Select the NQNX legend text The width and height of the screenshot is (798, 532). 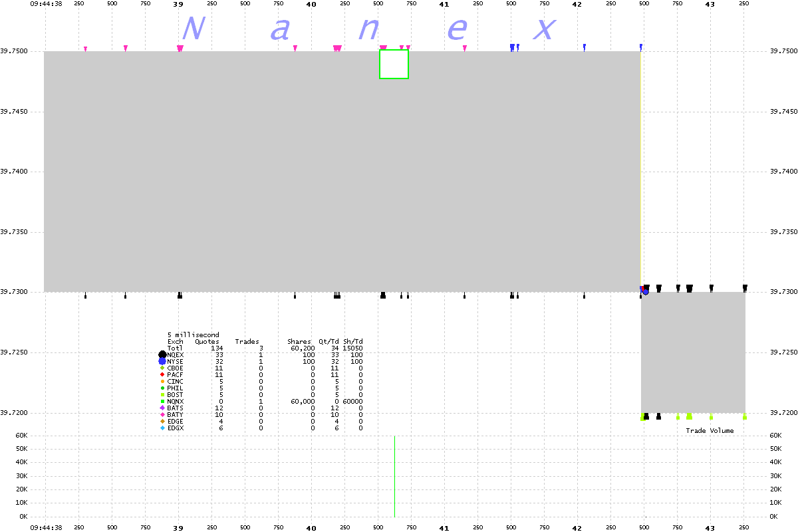tap(176, 402)
